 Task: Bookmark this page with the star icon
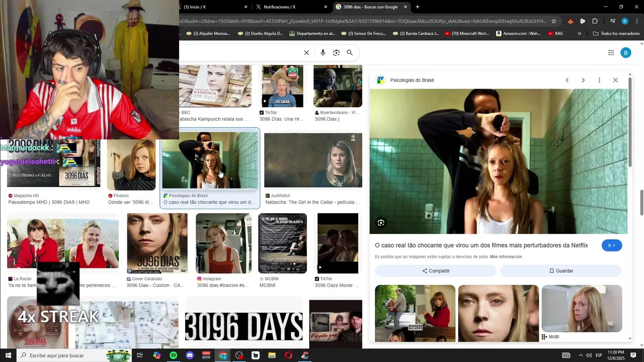click(x=554, y=21)
